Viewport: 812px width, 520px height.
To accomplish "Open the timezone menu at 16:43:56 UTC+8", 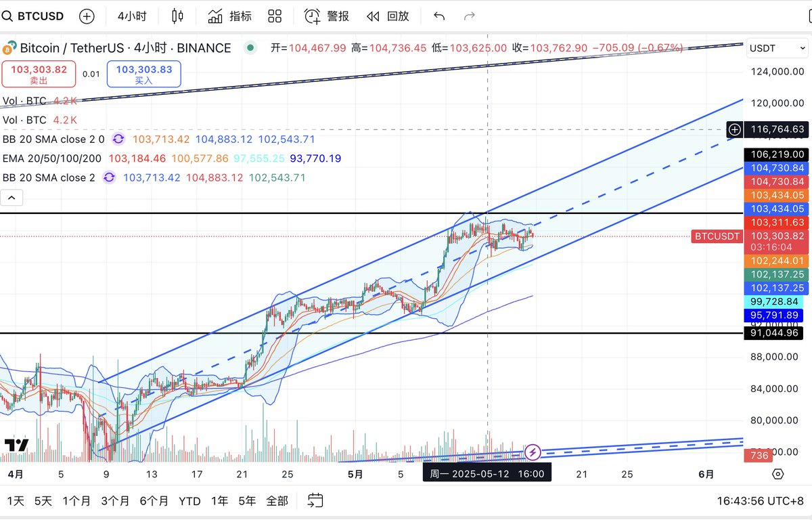I will 761,501.
